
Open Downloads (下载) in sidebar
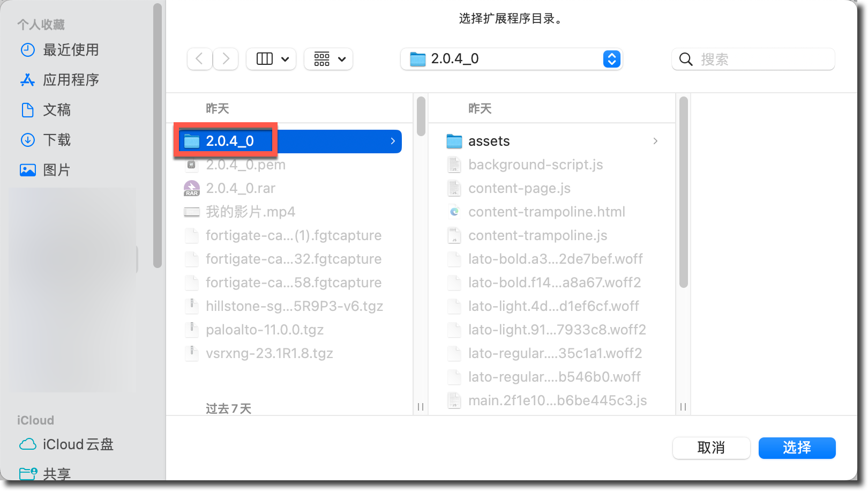click(56, 140)
